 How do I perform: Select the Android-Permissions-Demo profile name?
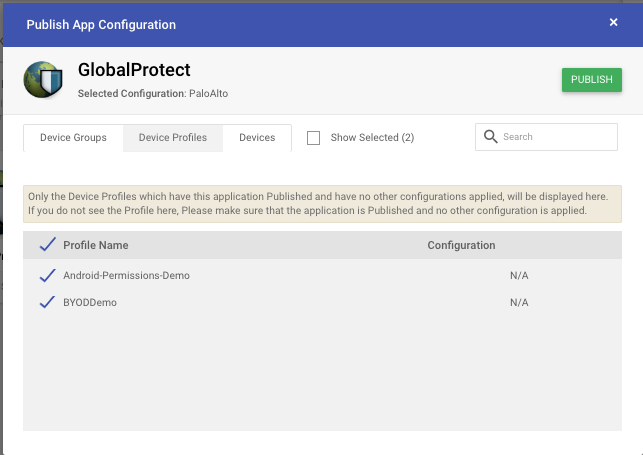pyautogui.click(x=126, y=275)
